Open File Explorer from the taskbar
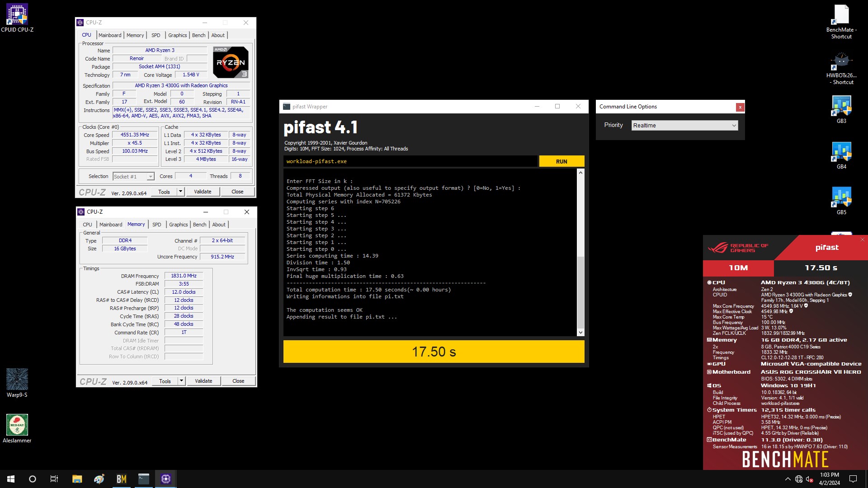868x488 pixels. (77, 479)
